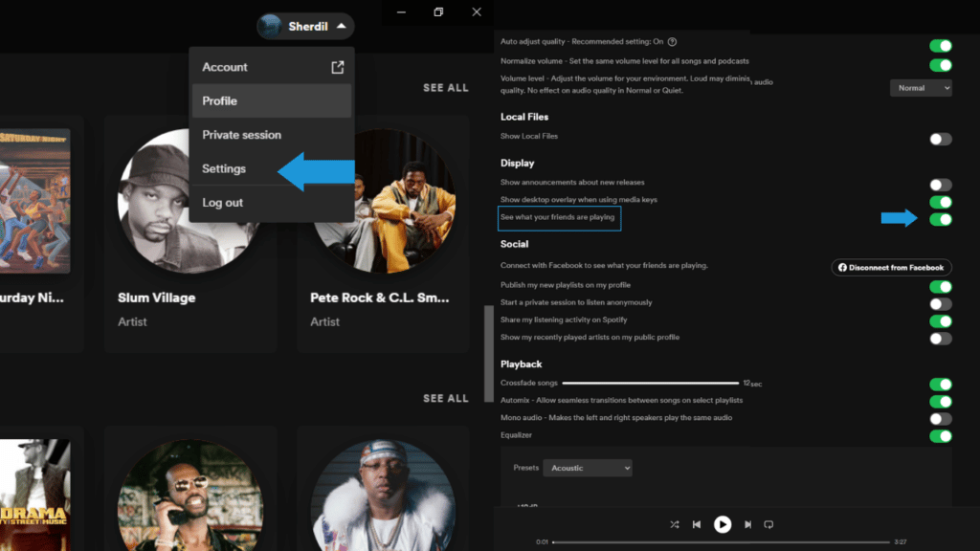Select Profile in the user menu
Viewport: 980px width, 551px height.
(x=272, y=100)
